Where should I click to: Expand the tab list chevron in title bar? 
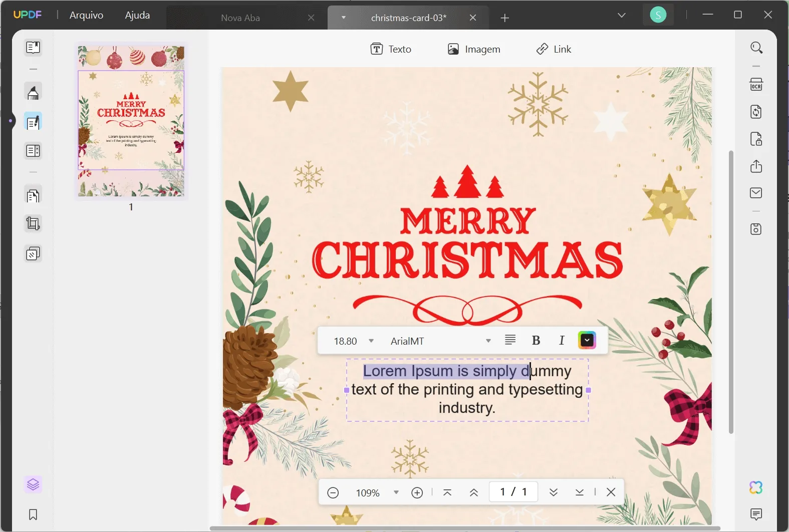point(622,16)
